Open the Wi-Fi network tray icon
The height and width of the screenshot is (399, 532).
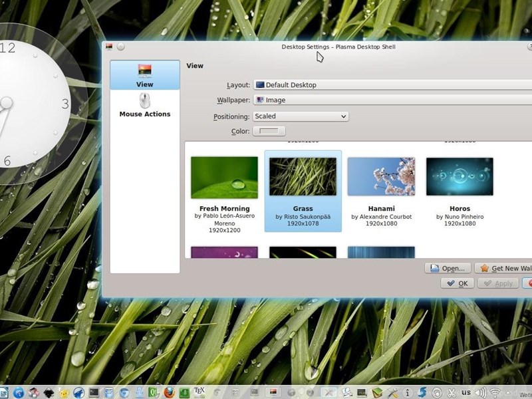495,393
